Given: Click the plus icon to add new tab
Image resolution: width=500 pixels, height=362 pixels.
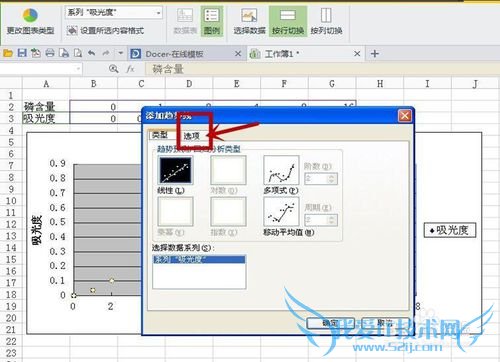Looking at the screenshot, I should [375, 54].
